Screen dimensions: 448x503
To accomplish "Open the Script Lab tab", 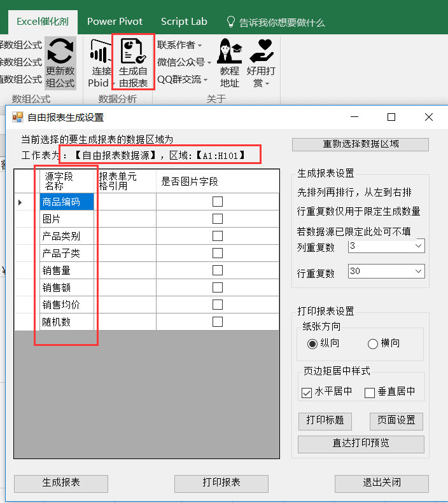I will tap(184, 22).
